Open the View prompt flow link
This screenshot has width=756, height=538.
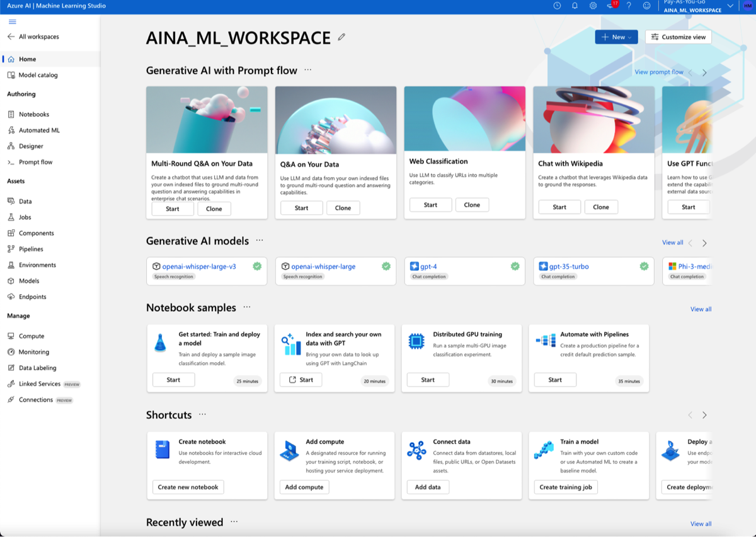658,72
